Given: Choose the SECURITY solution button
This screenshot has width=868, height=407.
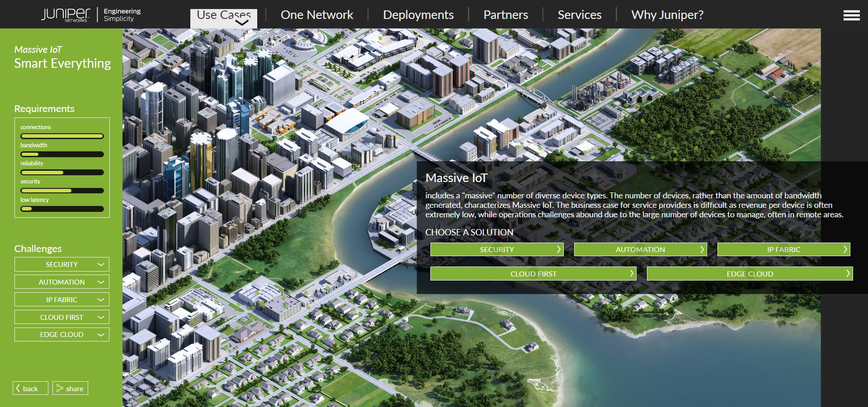Looking at the screenshot, I should click(x=497, y=249).
